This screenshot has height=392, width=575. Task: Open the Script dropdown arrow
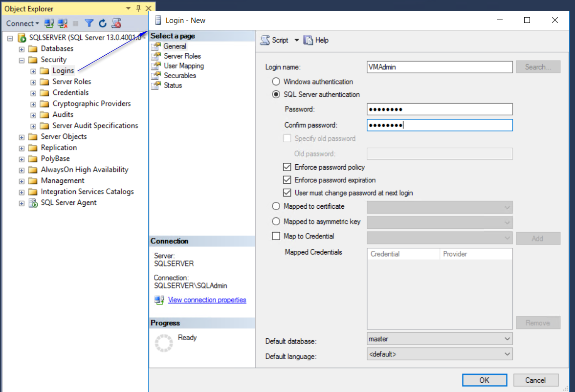point(297,41)
